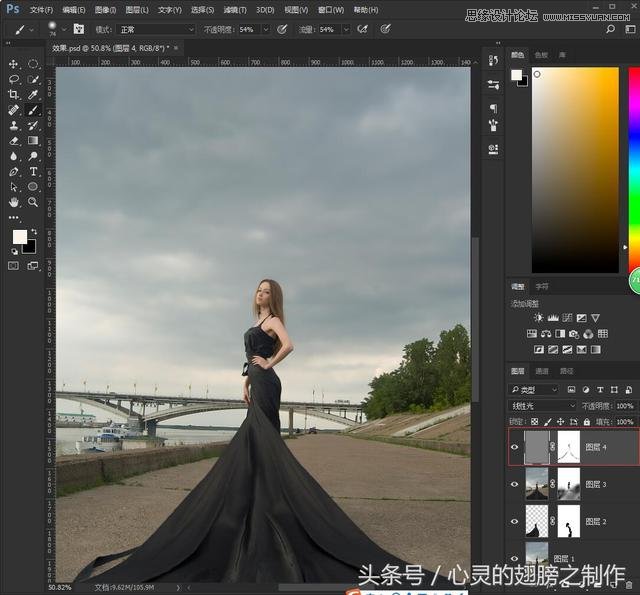Select the layer mask thumbnail of 图层 4

pyautogui.click(x=568, y=447)
